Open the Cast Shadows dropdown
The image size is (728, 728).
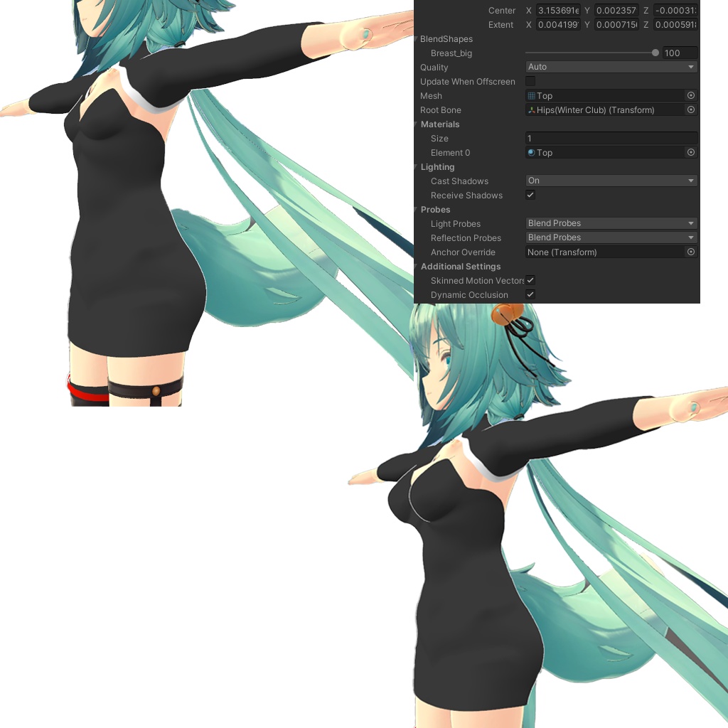611,181
